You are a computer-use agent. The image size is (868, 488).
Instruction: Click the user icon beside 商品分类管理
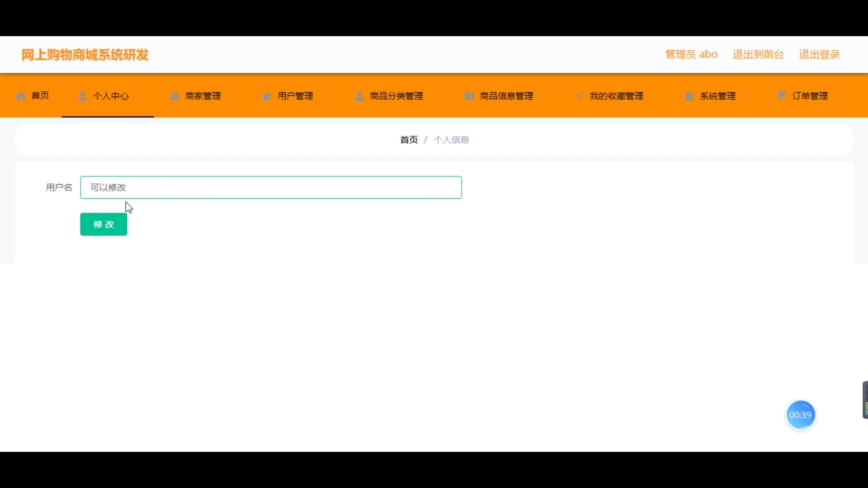click(x=359, y=96)
